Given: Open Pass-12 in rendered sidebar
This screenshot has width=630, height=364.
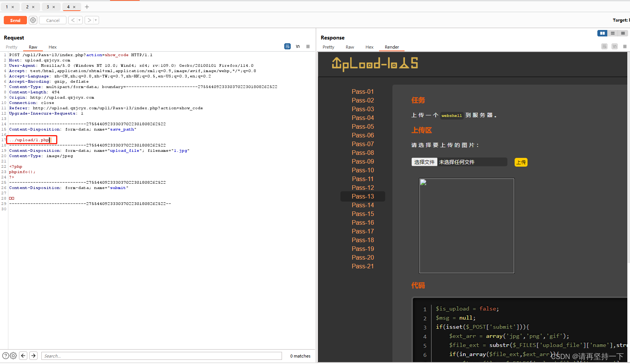Looking at the screenshot, I should point(363,188).
